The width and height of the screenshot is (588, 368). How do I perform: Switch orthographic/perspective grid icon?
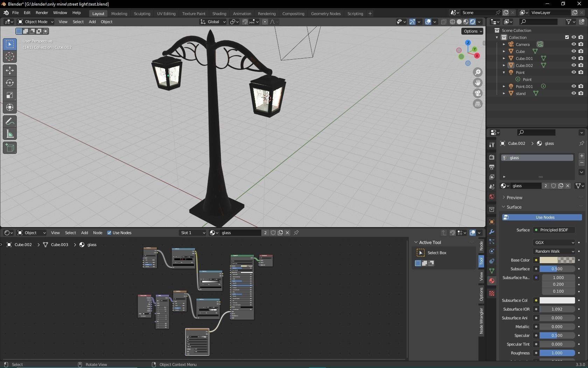pyautogui.click(x=478, y=104)
